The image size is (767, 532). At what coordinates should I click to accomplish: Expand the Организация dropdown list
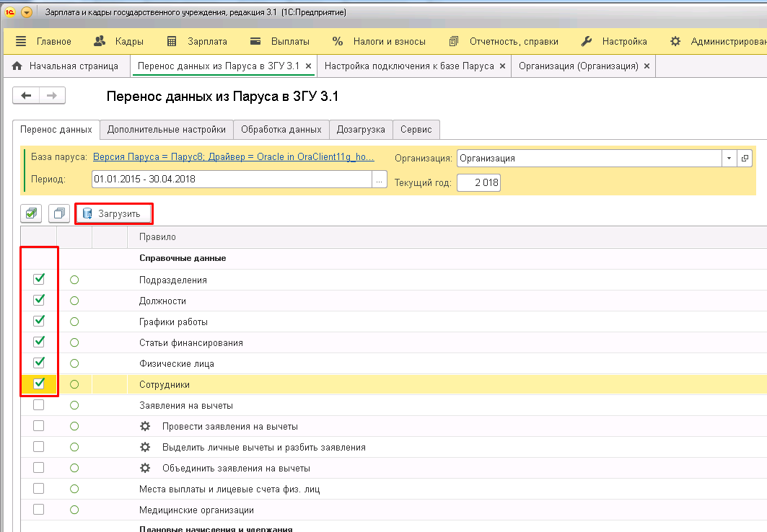click(729, 159)
